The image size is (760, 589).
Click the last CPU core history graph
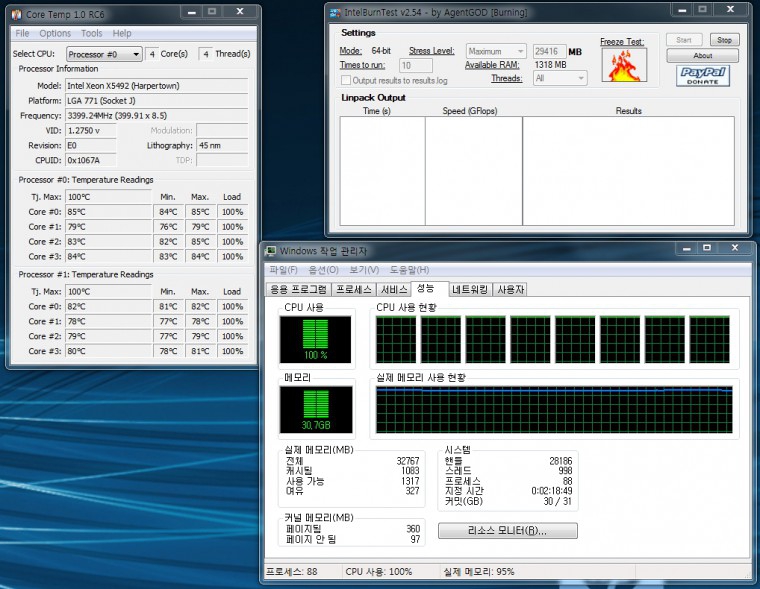(709, 339)
